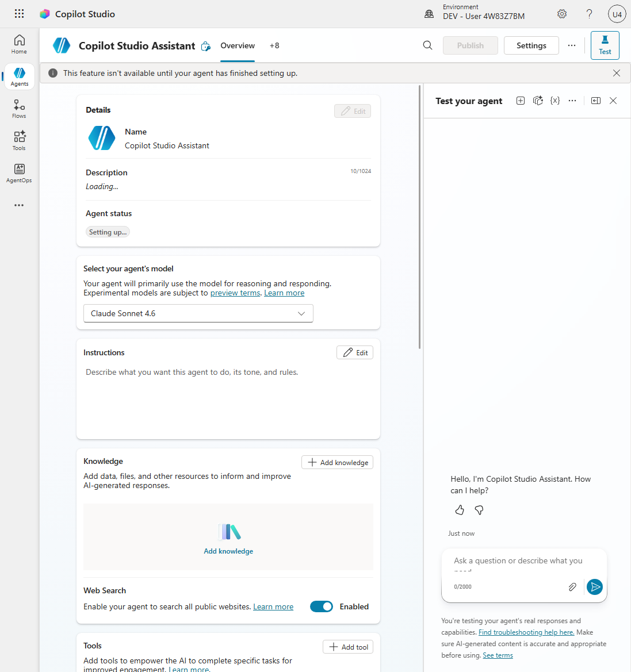This screenshot has width=631, height=672.
Task: Open the agent Settings button
Action: 531,45
